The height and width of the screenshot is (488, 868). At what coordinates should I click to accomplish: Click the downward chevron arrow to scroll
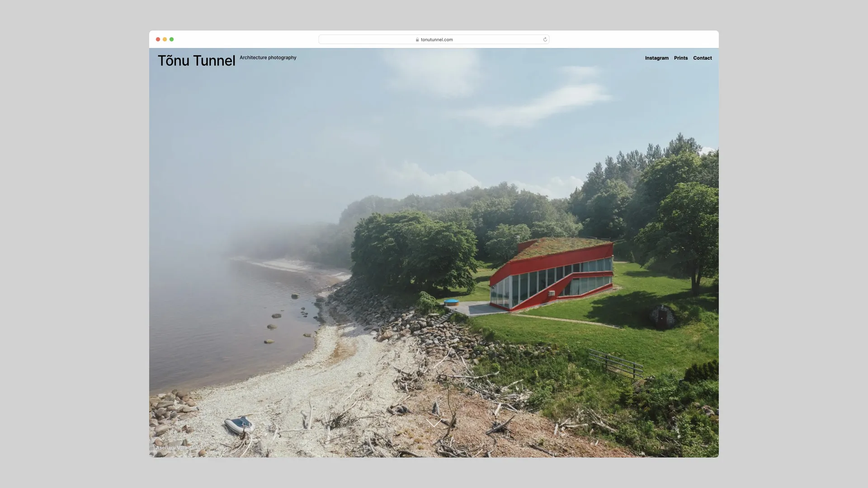434,423
